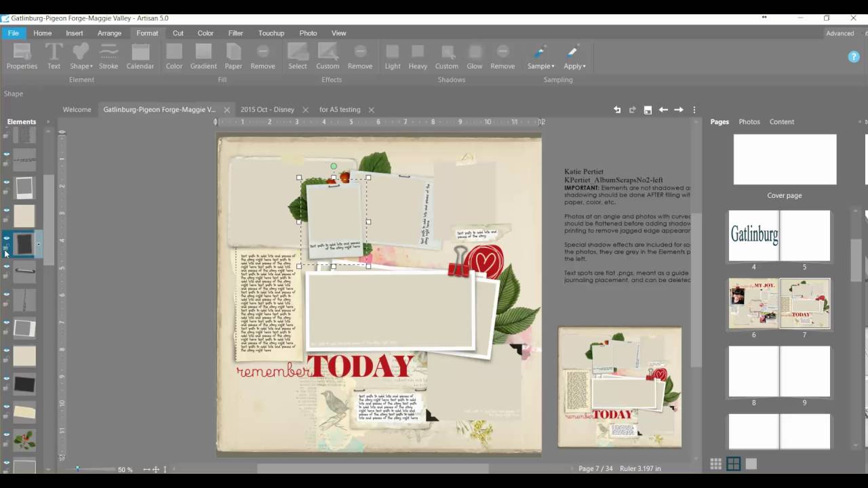Choose Color fill
Viewport: 868px width, 488px height.
click(x=174, y=56)
